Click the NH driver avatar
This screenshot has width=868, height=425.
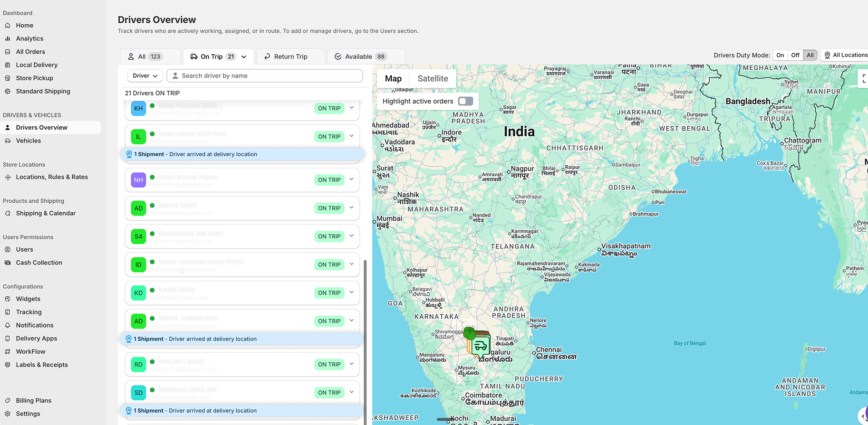click(138, 180)
